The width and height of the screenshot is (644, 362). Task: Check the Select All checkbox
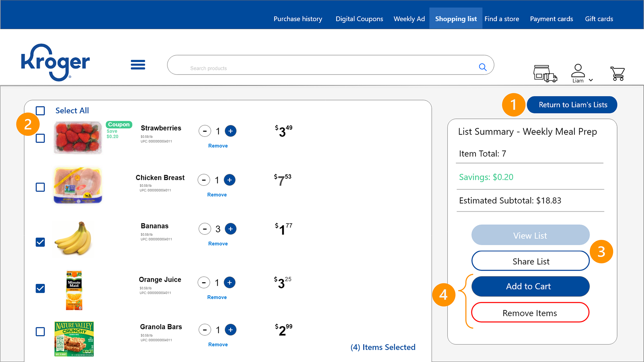40,111
